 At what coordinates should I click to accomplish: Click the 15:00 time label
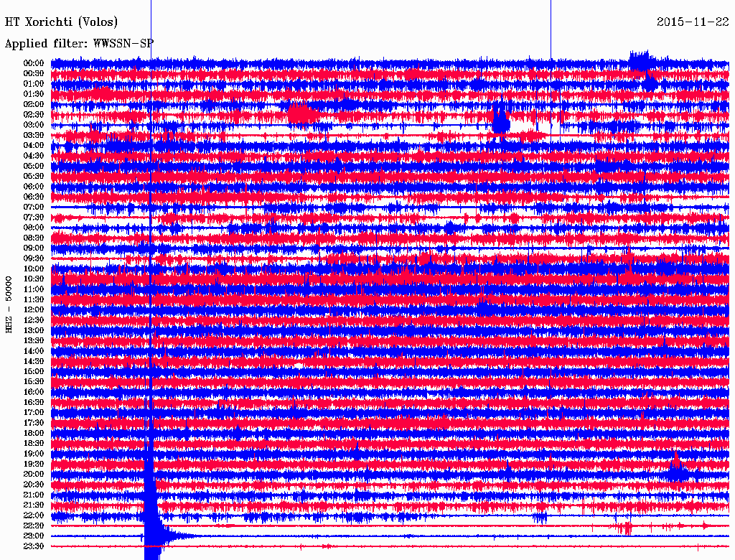tap(33, 371)
